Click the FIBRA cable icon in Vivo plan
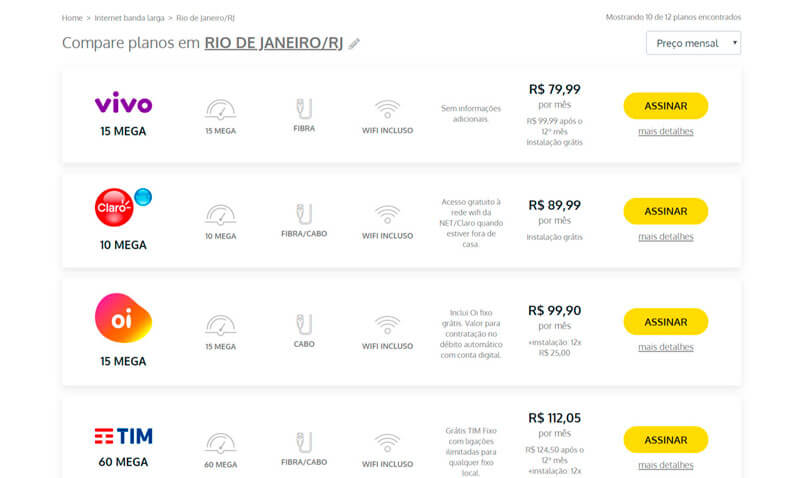 tap(304, 108)
